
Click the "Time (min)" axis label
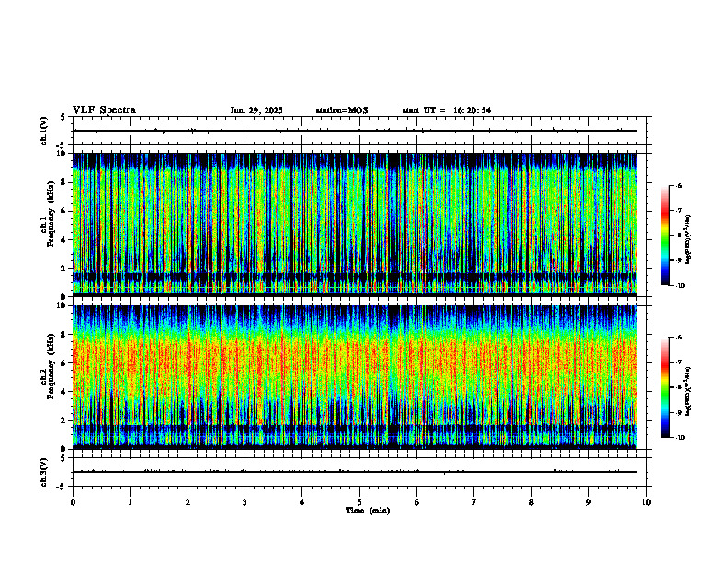(x=368, y=511)
